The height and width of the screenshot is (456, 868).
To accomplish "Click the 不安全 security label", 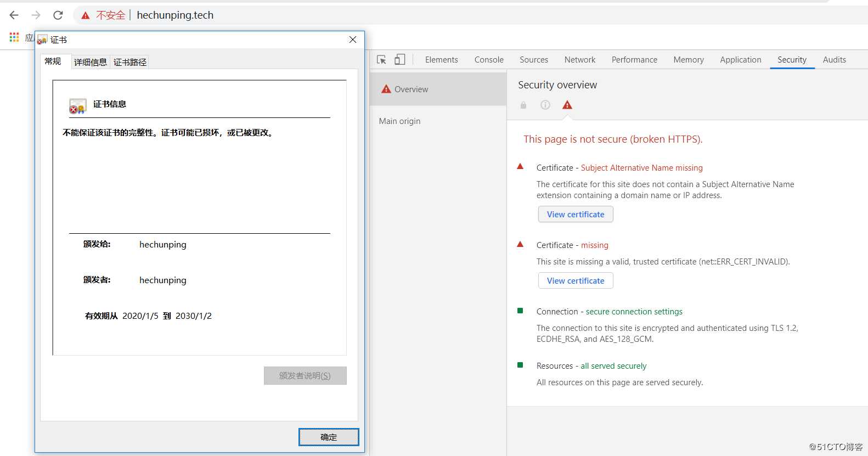I will pos(111,15).
